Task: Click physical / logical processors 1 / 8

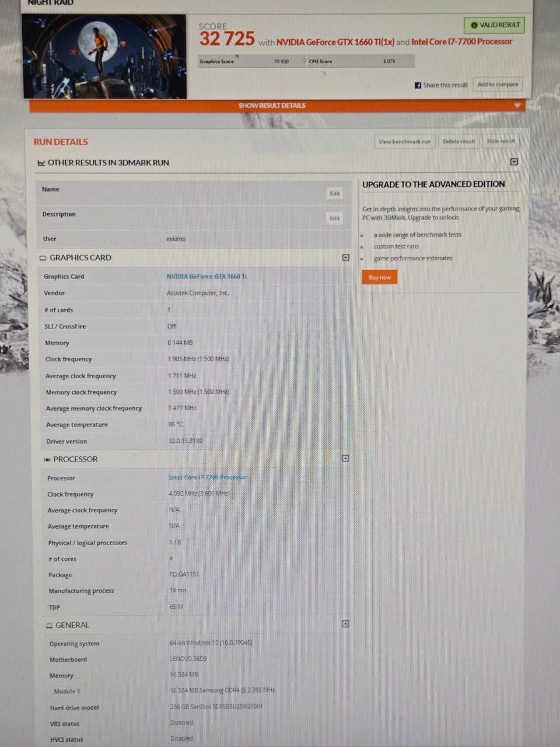Action: click(175, 542)
